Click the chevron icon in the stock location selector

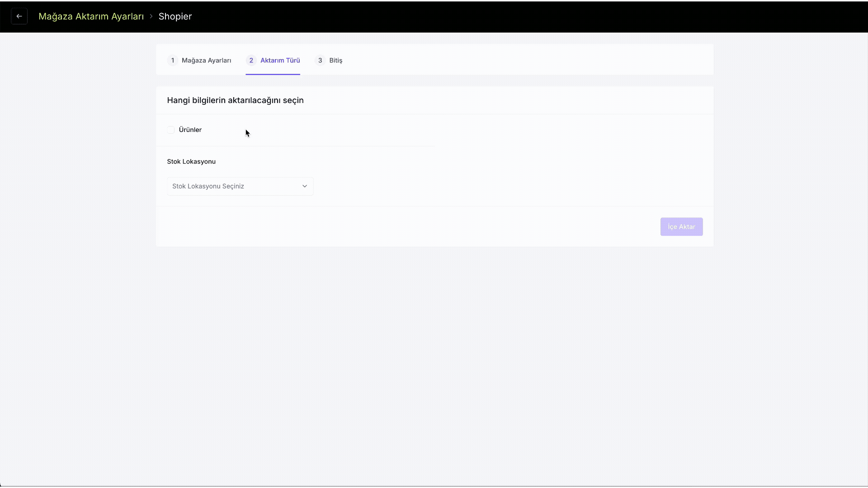(305, 186)
